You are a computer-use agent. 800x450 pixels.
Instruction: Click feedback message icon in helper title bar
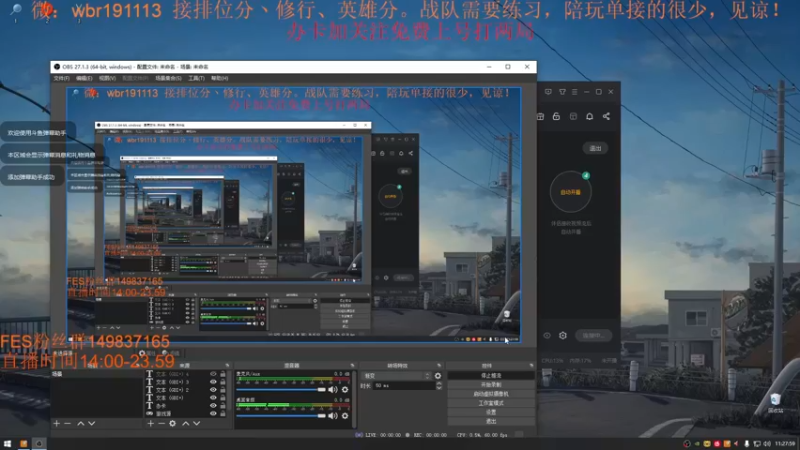[x=548, y=92]
